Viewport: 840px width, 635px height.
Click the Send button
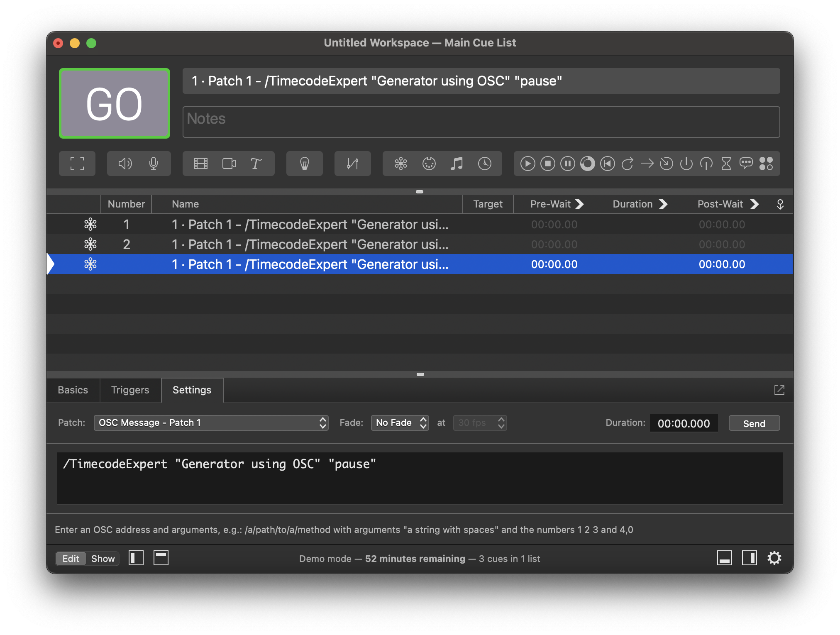pos(754,423)
